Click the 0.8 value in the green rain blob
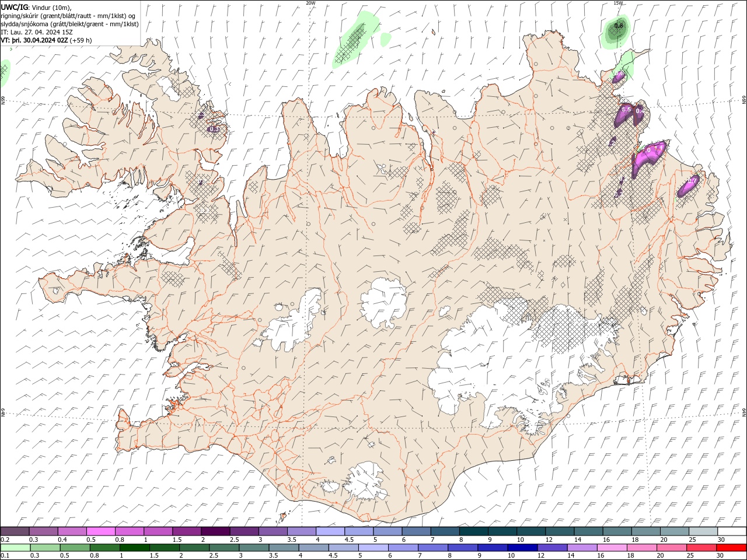Image resolution: width=747 pixels, height=560 pixels. [x=619, y=26]
